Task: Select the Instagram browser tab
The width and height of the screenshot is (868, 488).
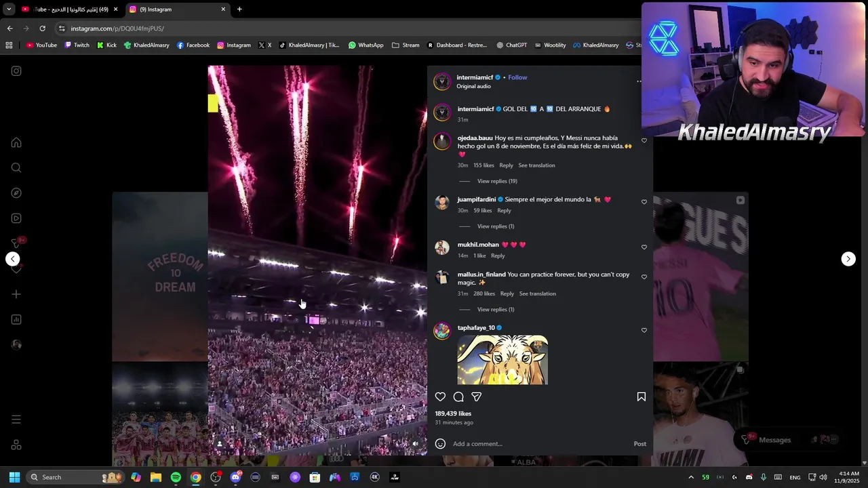Action: [178, 9]
